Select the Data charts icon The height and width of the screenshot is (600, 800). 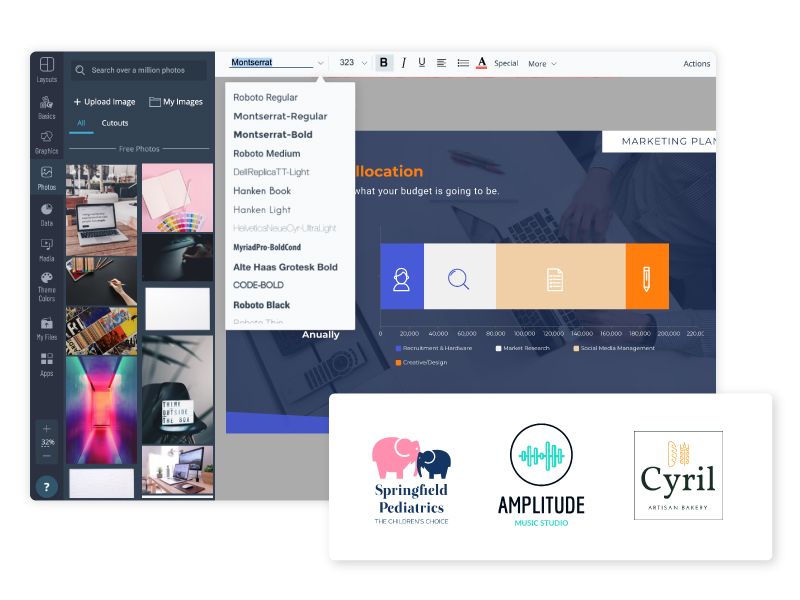click(47, 213)
